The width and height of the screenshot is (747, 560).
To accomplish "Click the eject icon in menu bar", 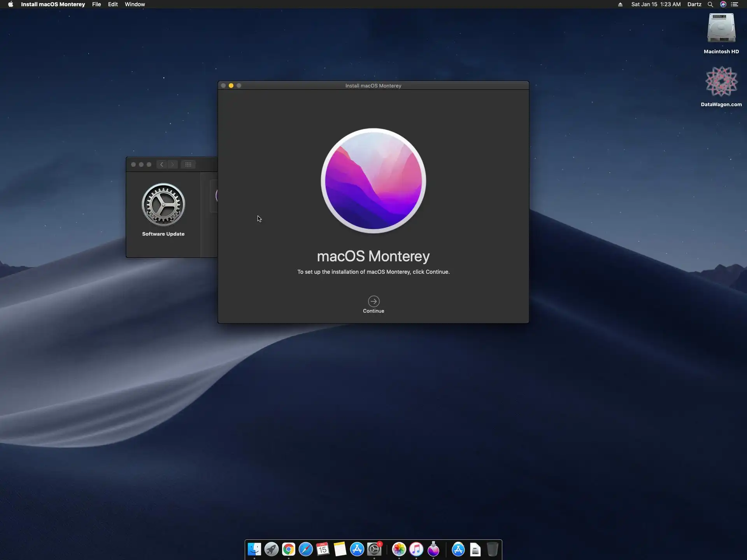I will pos(620,4).
